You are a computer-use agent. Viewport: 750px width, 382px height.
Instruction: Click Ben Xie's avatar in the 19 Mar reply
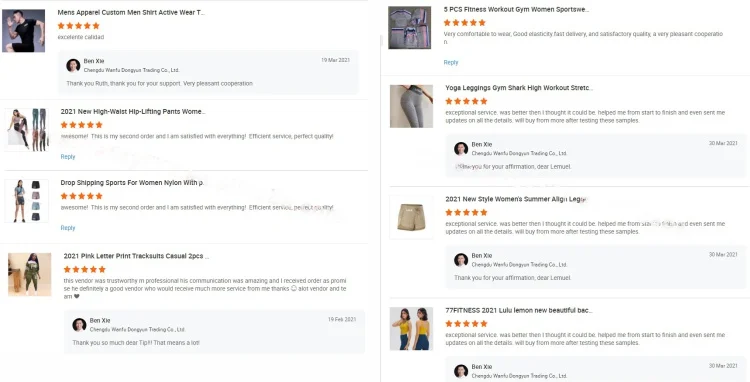73,65
